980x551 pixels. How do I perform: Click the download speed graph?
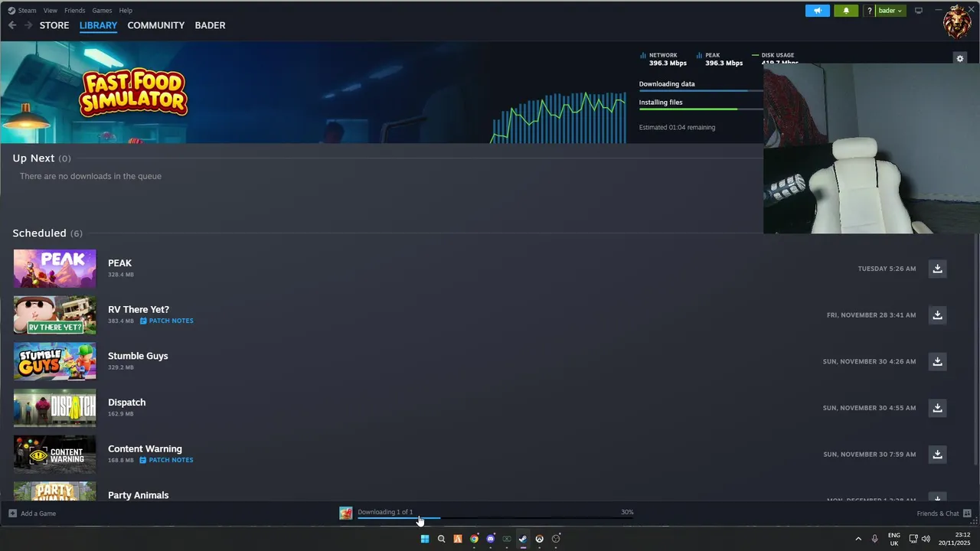[x=558, y=116]
